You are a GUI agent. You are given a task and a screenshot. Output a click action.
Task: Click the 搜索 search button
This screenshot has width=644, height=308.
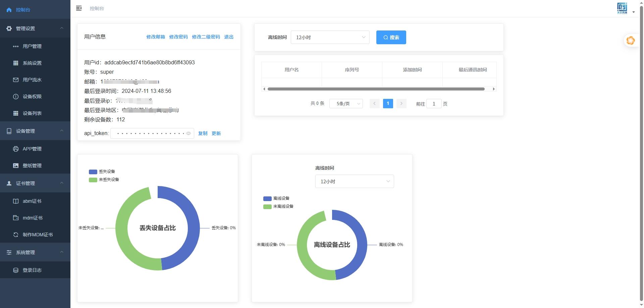391,37
